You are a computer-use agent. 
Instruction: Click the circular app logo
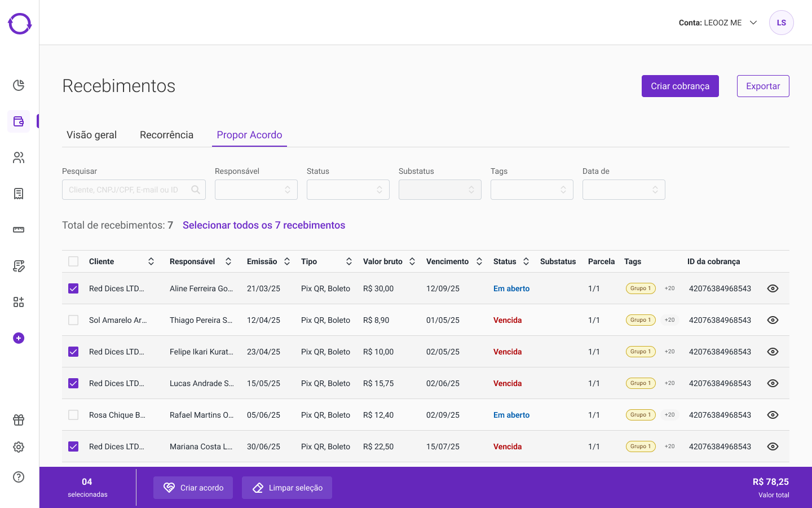point(20,24)
